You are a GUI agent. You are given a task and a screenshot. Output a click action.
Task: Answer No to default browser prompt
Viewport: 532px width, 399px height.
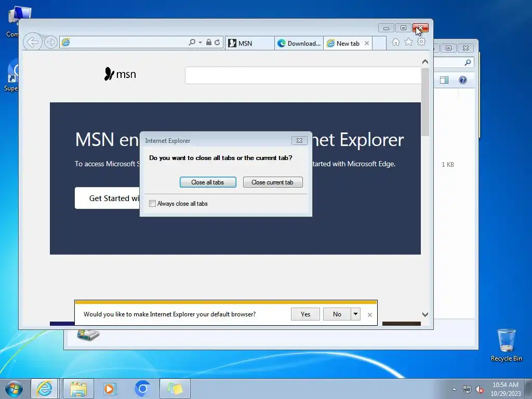tap(337, 314)
